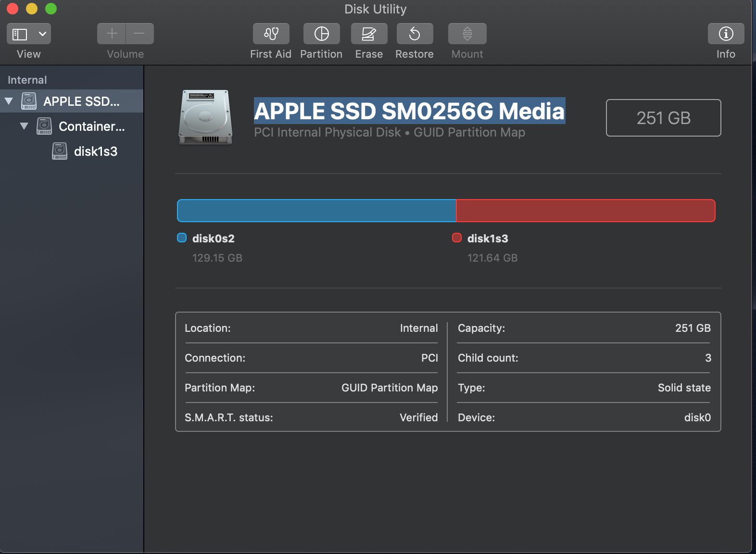The width and height of the screenshot is (756, 554).
Task: Click the 121.64 GB size value
Action: 492,258
